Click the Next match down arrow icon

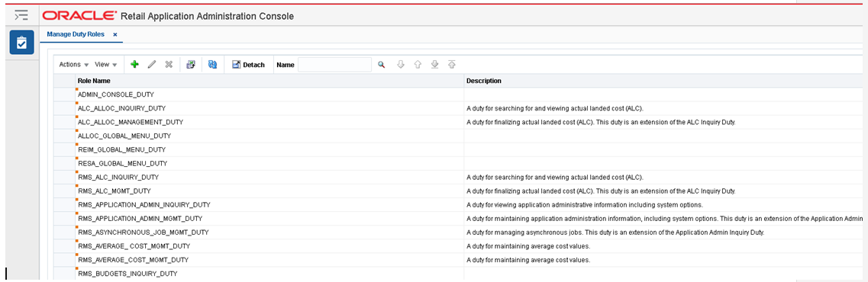click(x=402, y=65)
